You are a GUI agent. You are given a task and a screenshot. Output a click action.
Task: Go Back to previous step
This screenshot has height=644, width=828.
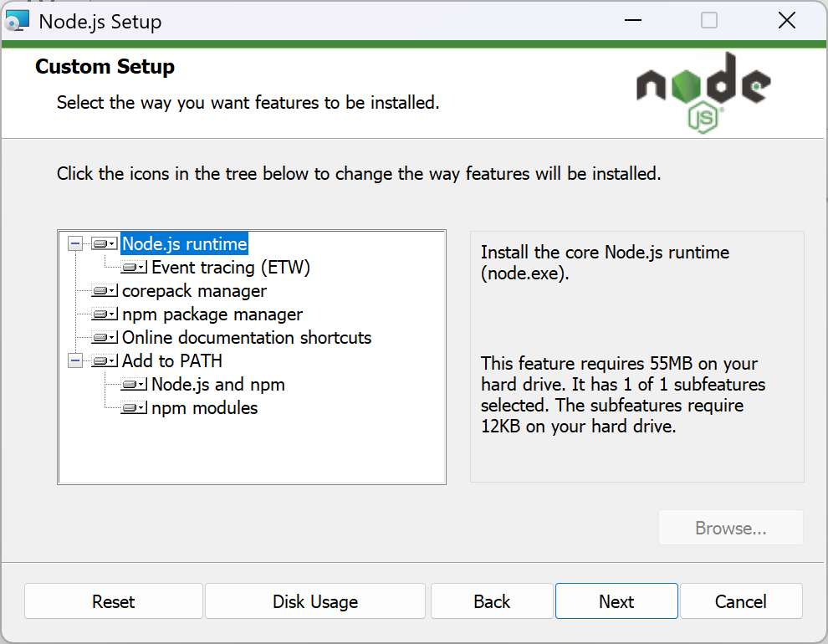(x=492, y=601)
